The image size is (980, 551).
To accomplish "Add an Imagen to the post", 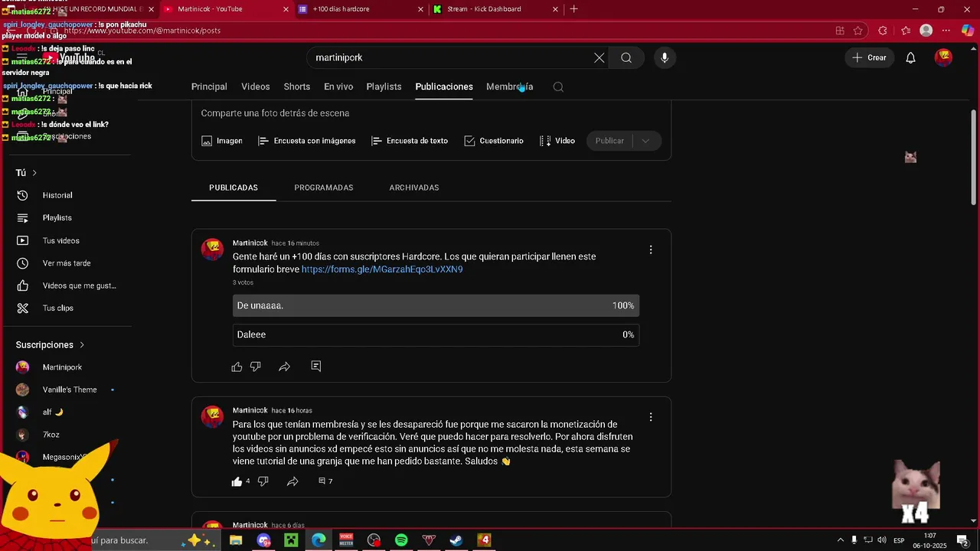I will pyautogui.click(x=222, y=141).
